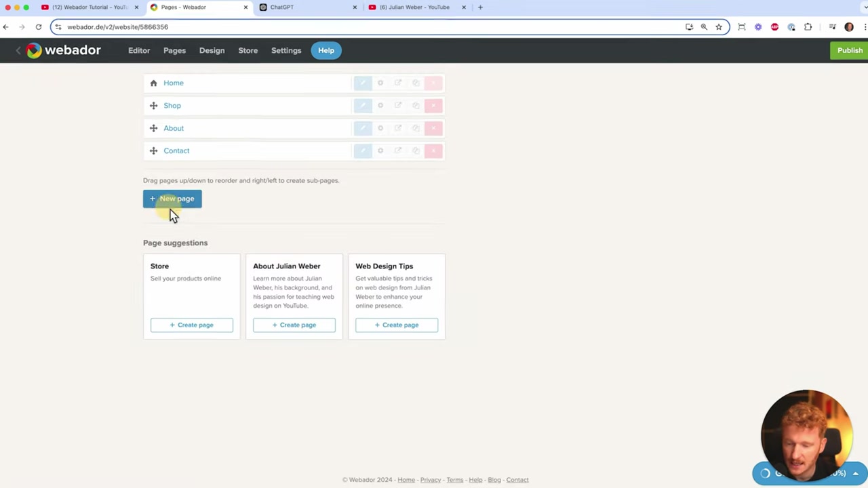Open the browser Extensions puzzle icon

808,27
